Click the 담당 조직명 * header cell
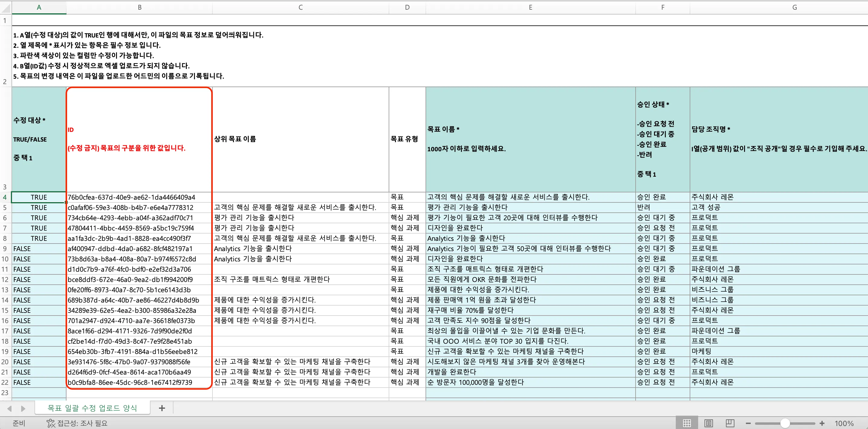 tap(779, 139)
